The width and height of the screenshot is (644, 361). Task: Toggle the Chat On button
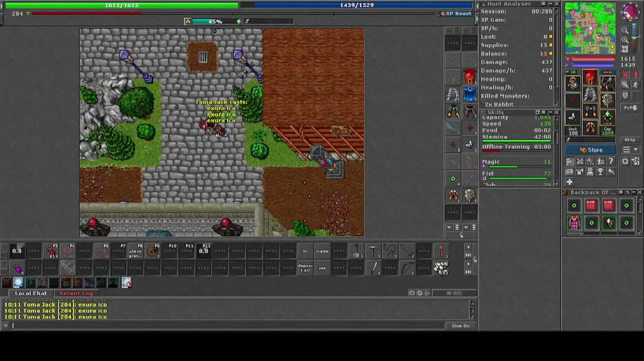tap(460, 326)
